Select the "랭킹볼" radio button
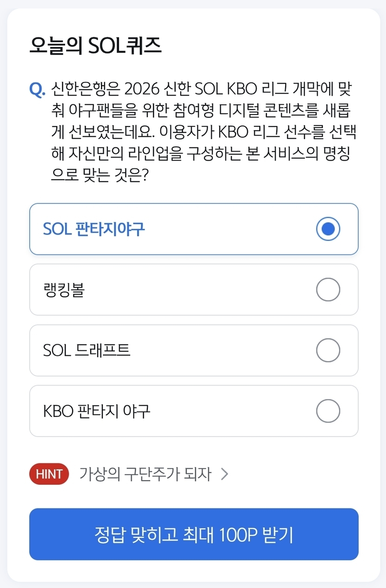This screenshot has height=588, width=386. coord(328,290)
